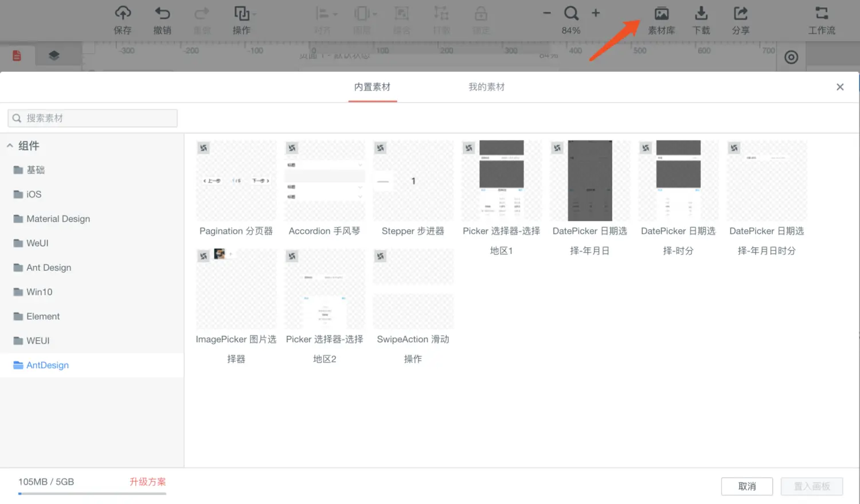Open the 工作流 workflow icon
860x504 pixels.
click(822, 20)
